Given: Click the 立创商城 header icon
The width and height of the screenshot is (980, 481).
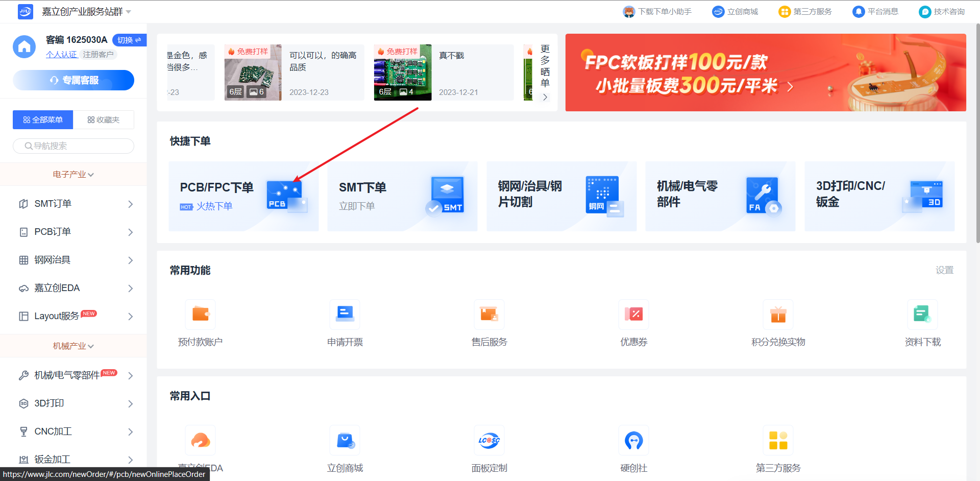Looking at the screenshot, I should (718, 12).
